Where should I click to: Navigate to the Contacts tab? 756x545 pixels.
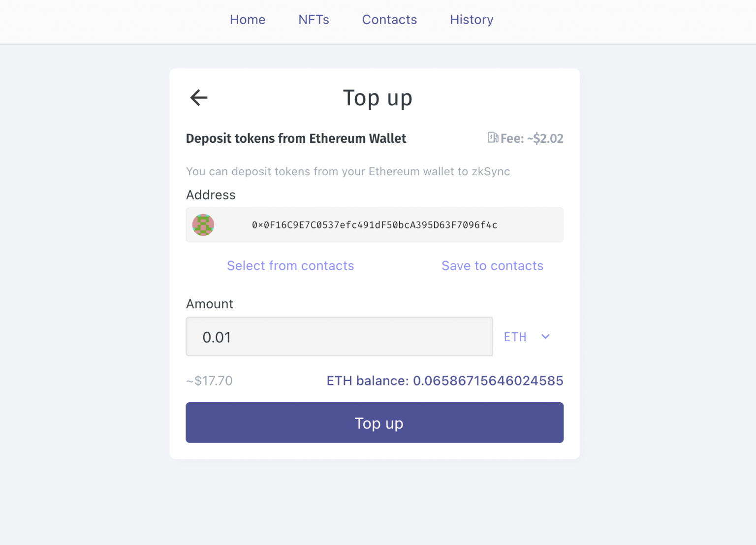click(x=389, y=20)
